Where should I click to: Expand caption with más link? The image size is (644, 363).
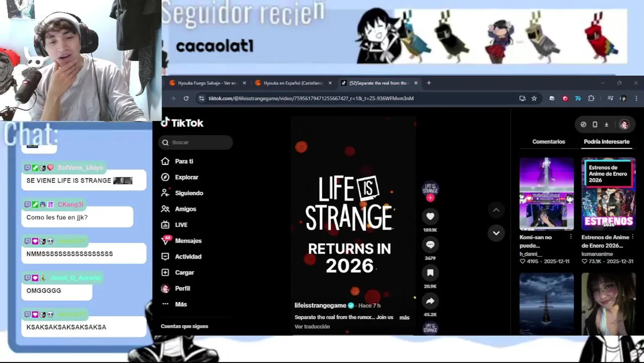click(404, 318)
